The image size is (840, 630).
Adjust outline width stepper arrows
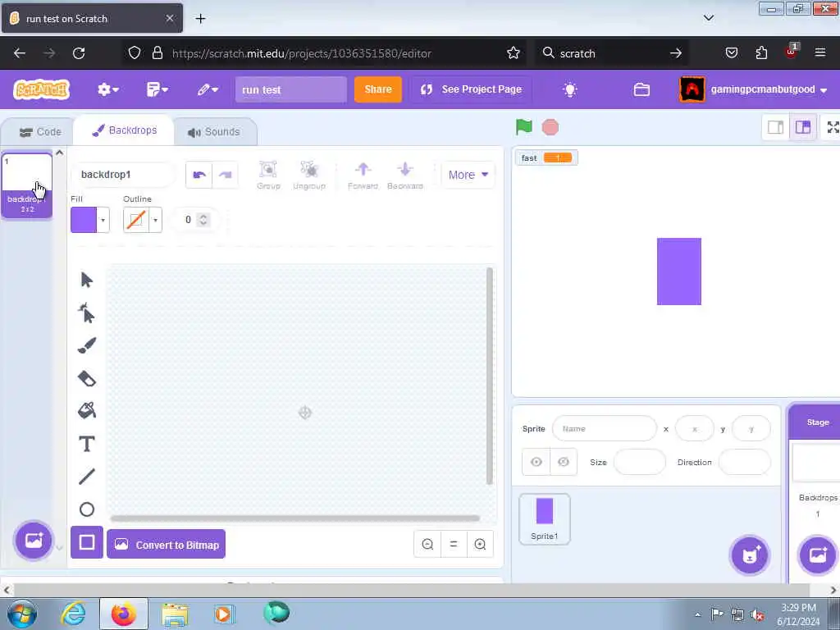click(203, 220)
